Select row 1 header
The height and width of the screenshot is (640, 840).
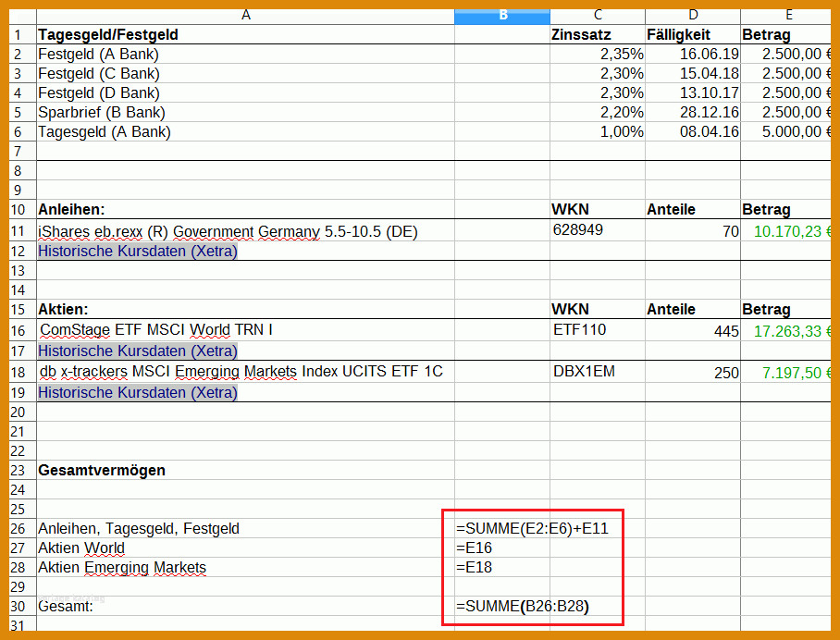click(x=22, y=35)
